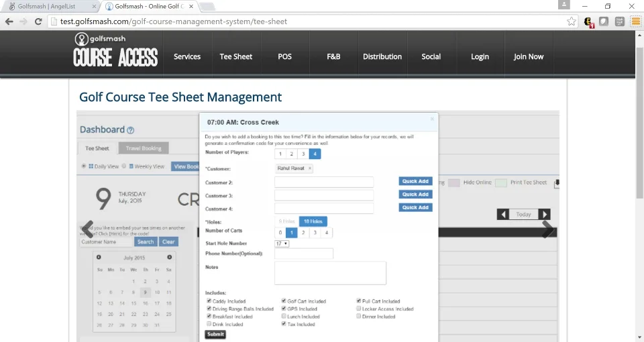This screenshot has height=342, width=644.
Task: Select the 18 Holes option
Action: pos(313,221)
